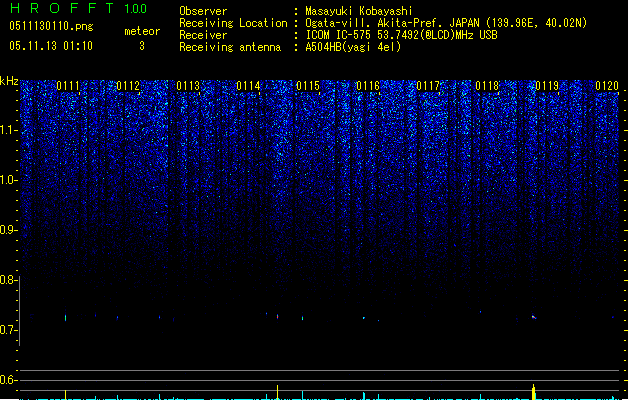Click the 1.1 frequency axis label

coord(8,130)
